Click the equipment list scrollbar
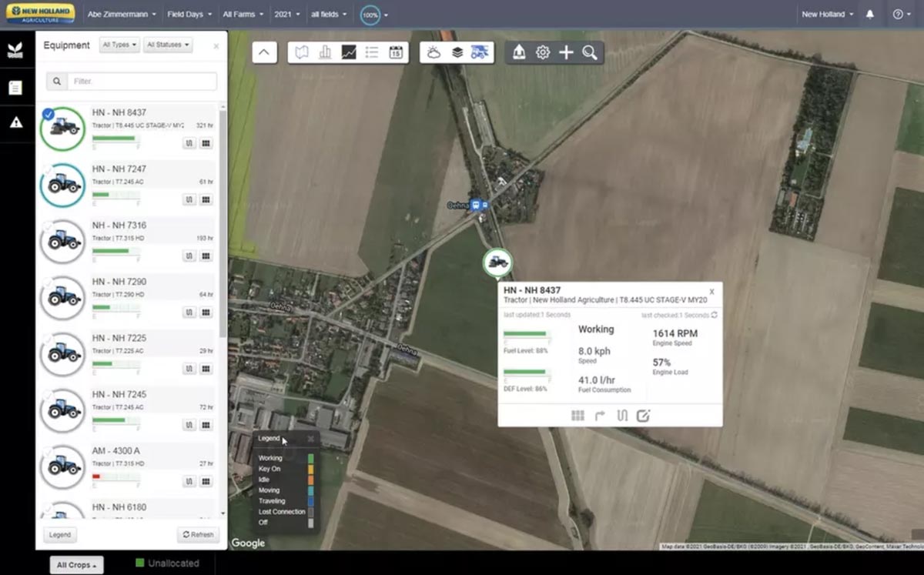This screenshot has width=924, height=575. point(223,223)
